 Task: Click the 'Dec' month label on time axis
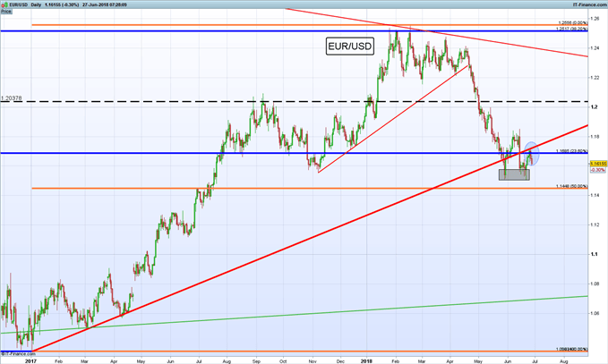pyautogui.click(x=340, y=361)
